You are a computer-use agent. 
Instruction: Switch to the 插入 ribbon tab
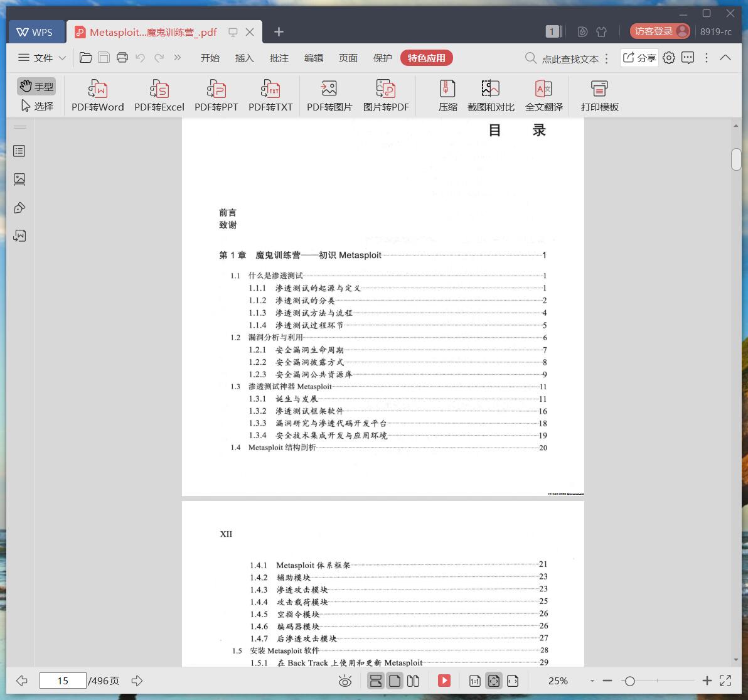tap(244, 58)
